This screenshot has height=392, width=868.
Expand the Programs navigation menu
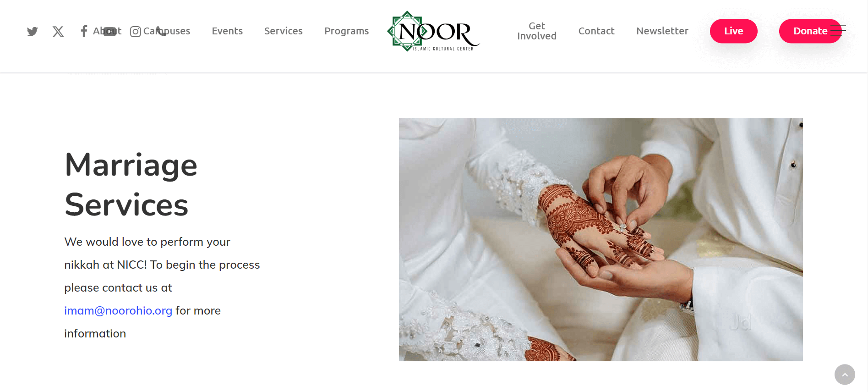click(346, 31)
